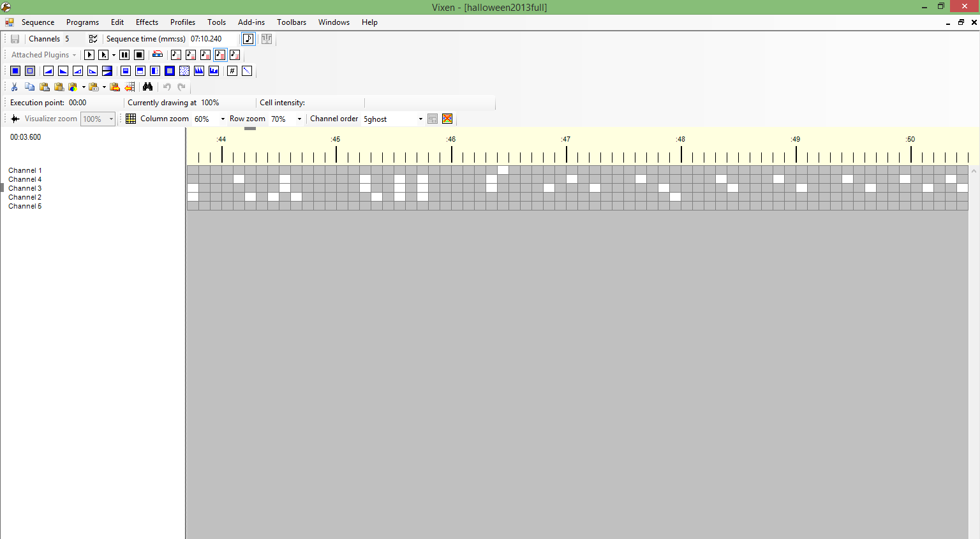
Task: Click the Find binoculars icon
Action: [x=147, y=87]
